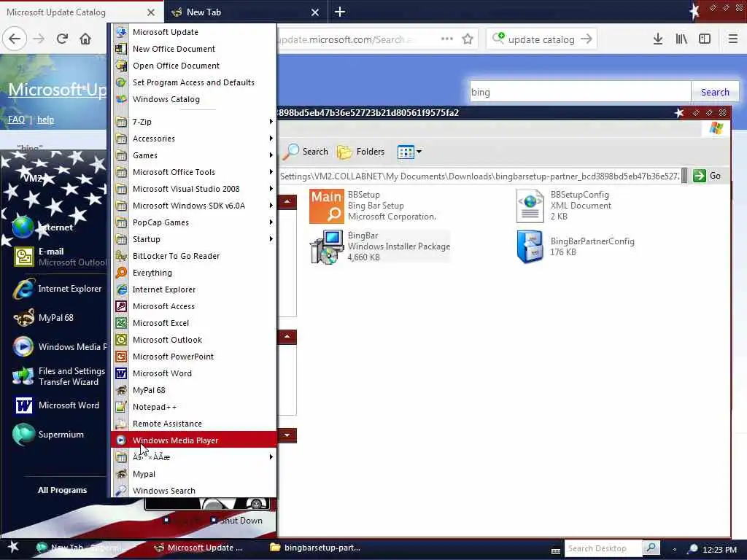The width and height of the screenshot is (747, 560).
Task: Click the browser Home button
Action: click(85, 39)
